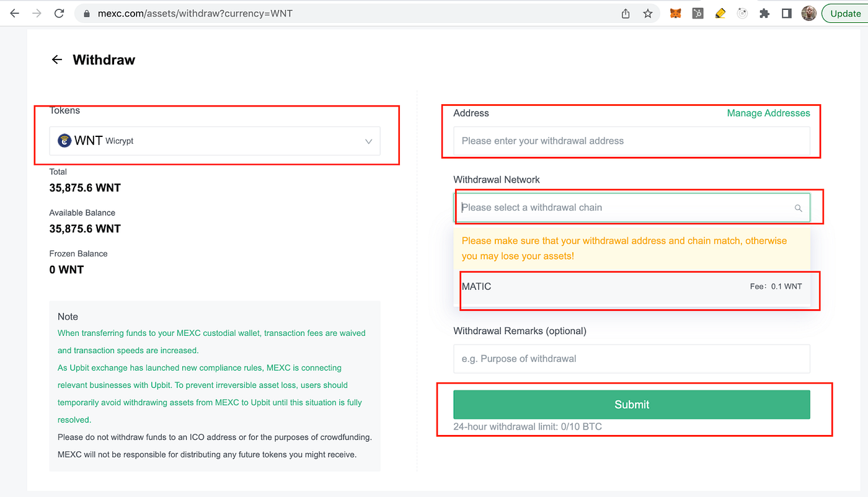Click the yellow chain-match warning message
This screenshot has width=868, height=497.
pos(632,248)
